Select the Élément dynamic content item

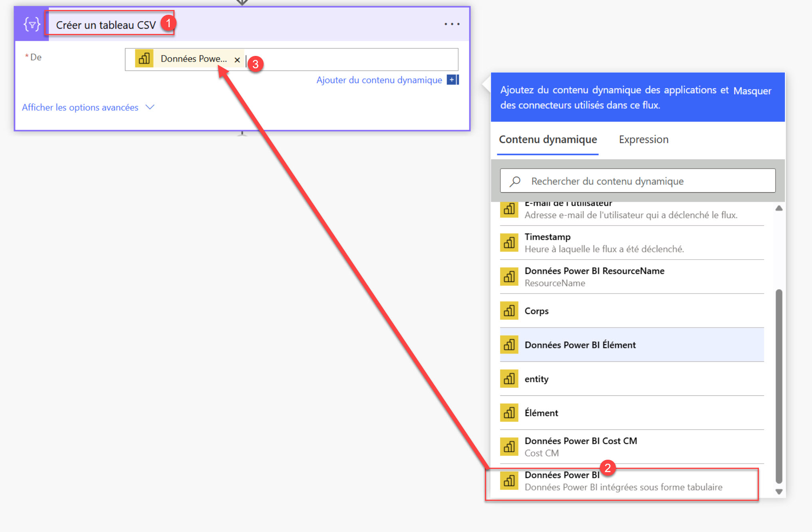632,413
